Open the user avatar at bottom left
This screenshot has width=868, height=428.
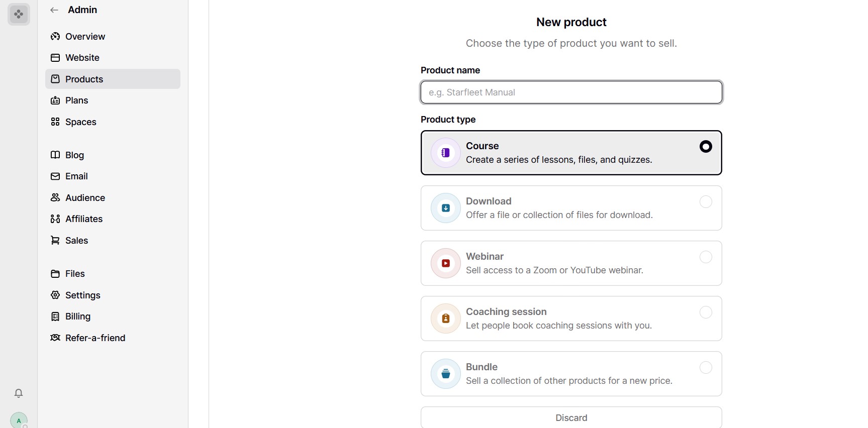[x=19, y=420]
